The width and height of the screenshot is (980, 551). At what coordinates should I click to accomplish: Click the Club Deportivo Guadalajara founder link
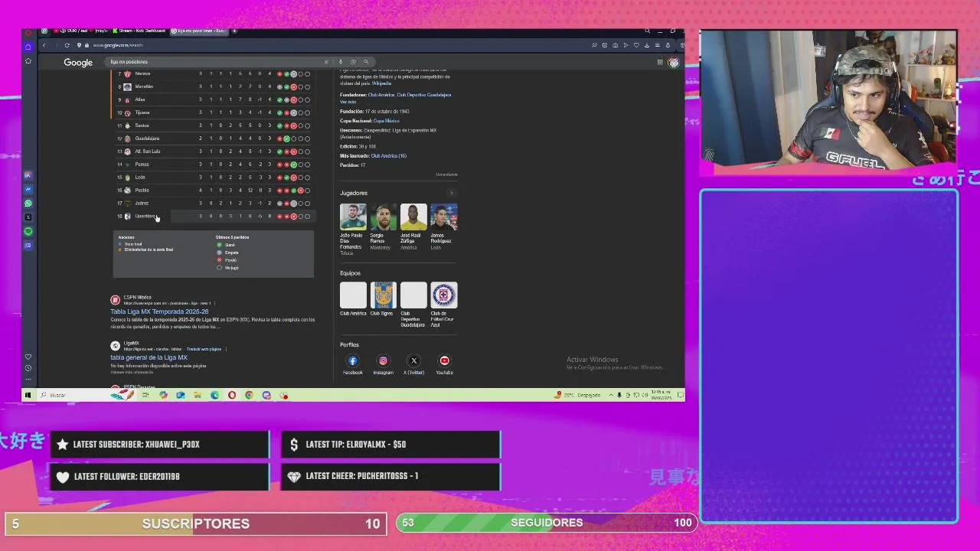(x=424, y=95)
